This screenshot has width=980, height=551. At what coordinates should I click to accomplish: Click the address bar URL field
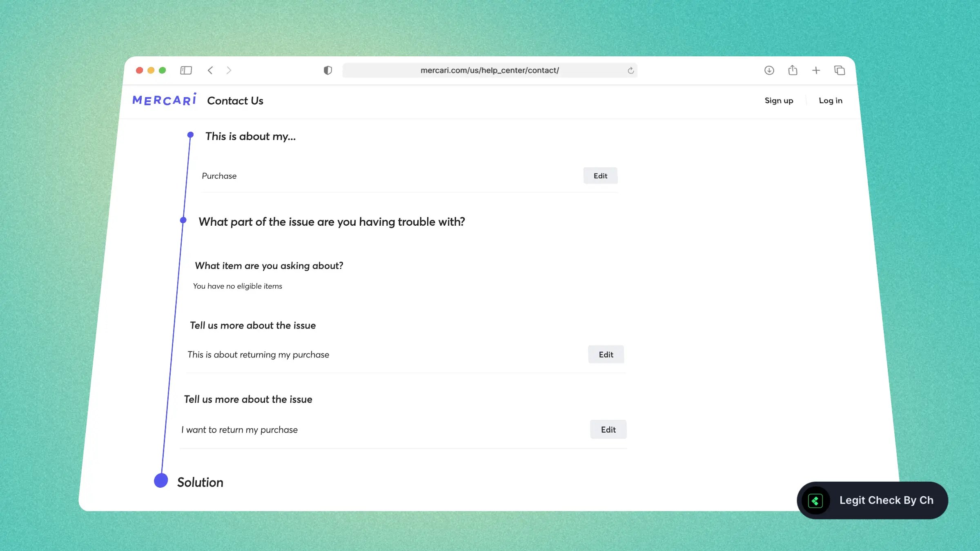point(490,70)
